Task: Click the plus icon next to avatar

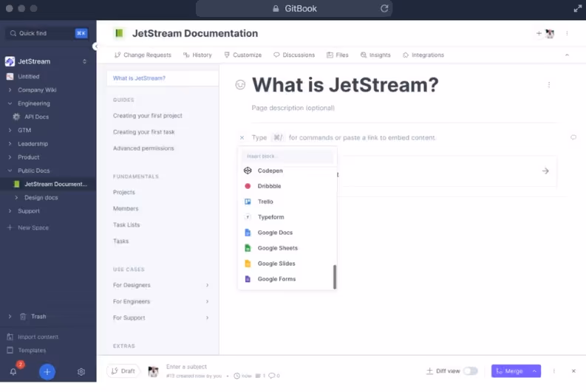Action: [x=539, y=34]
